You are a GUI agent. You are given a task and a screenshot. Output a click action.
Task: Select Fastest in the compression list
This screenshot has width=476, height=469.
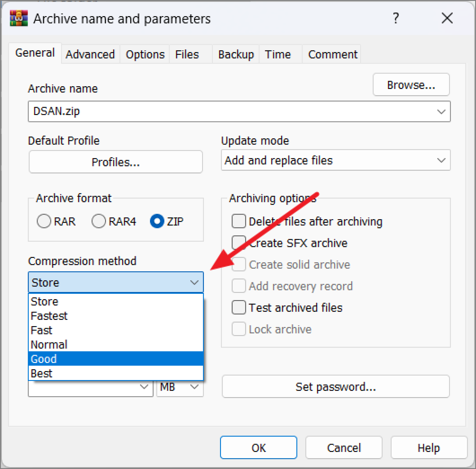click(x=116, y=316)
